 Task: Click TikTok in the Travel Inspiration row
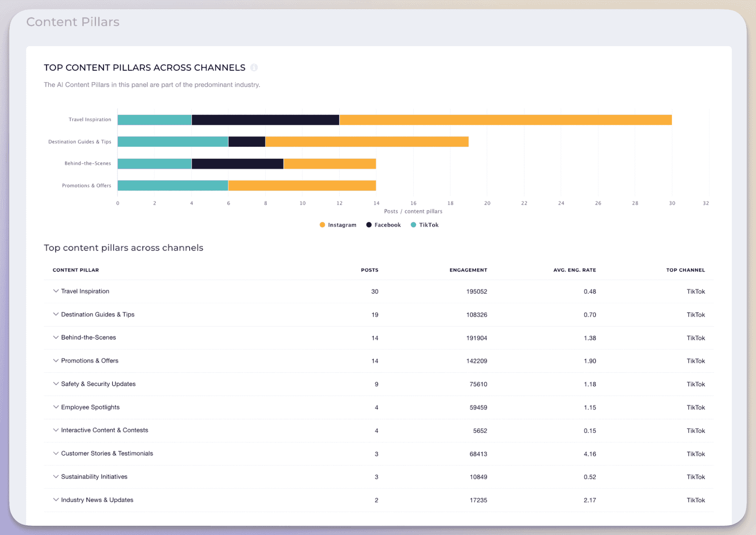696,292
